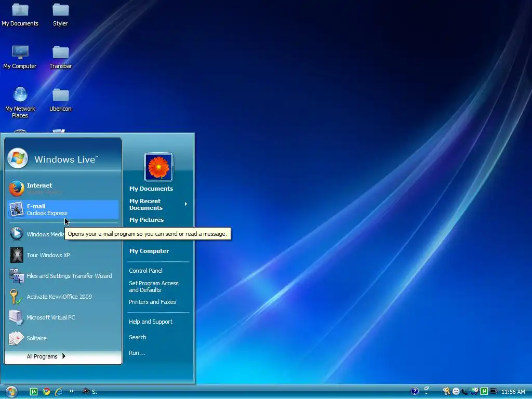This screenshot has width=532, height=399.
Task: Open Control Panel from Start menu
Action: point(145,271)
